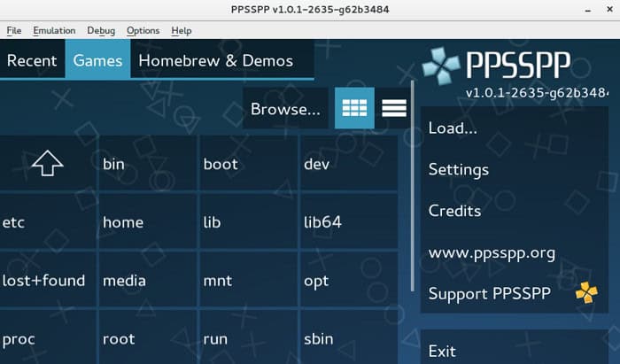The width and height of the screenshot is (620, 364).
Task: Open the root folder
Action: point(148,338)
